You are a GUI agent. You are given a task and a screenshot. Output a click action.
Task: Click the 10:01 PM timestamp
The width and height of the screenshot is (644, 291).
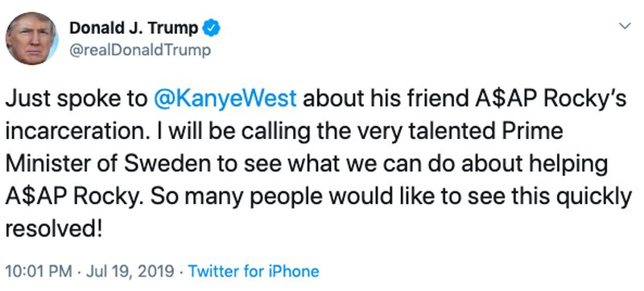click(39, 272)
